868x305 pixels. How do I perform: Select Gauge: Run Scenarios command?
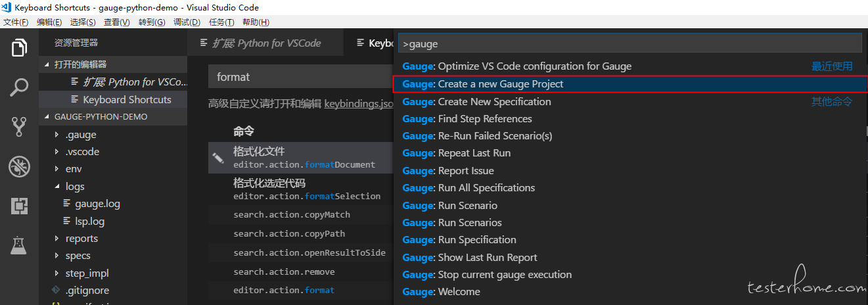coord(630,223)
